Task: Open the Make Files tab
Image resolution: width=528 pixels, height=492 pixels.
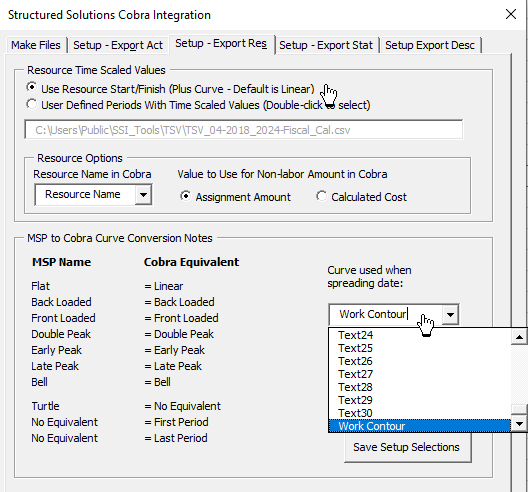Action: [36, 45]
